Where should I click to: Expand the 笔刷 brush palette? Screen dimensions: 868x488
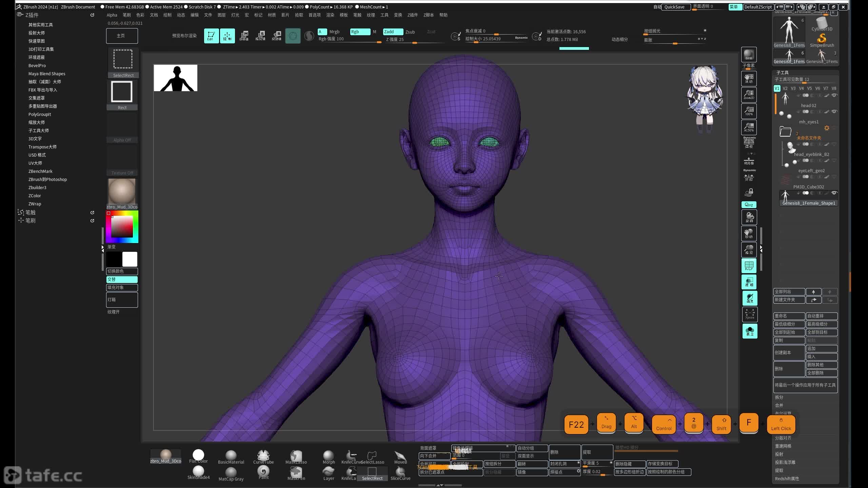30,221
